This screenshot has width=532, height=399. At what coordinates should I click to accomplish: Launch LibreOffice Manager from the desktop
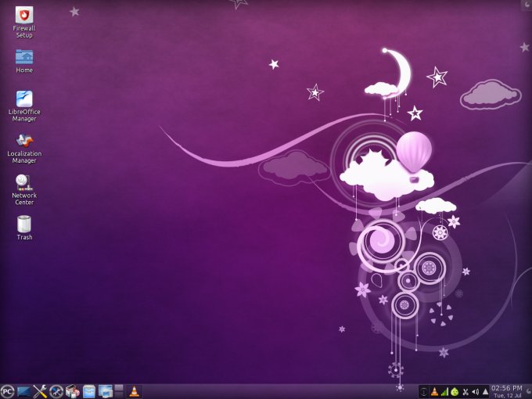point(24,106)
